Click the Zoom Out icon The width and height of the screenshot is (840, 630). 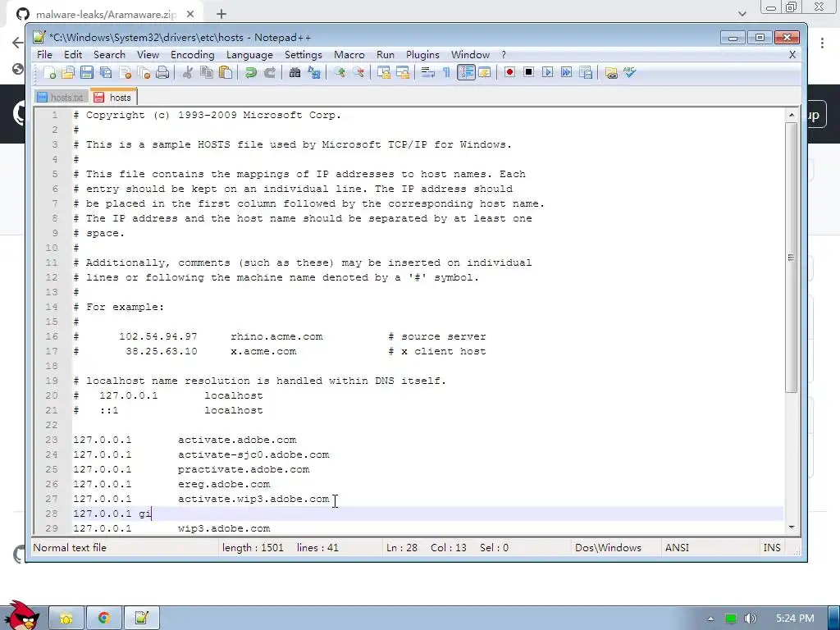point(358,72)
